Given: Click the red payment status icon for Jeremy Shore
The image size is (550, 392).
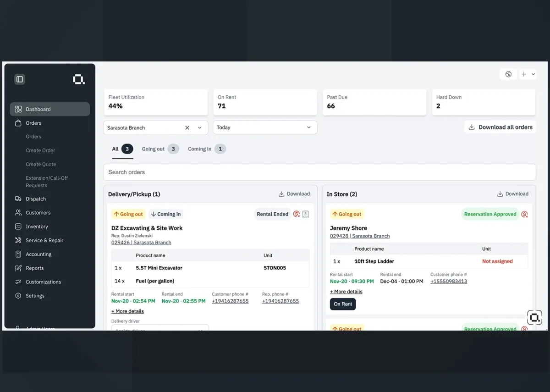Looking at the screenshot, I should click(x=524, y=214).
